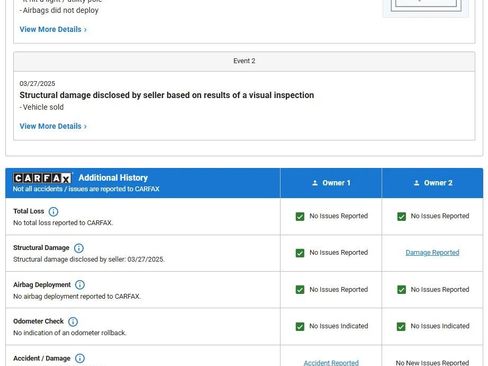Expand View More Details above Event 2
The height and width of the screenshot is (366, 488).
coord(53,29)
